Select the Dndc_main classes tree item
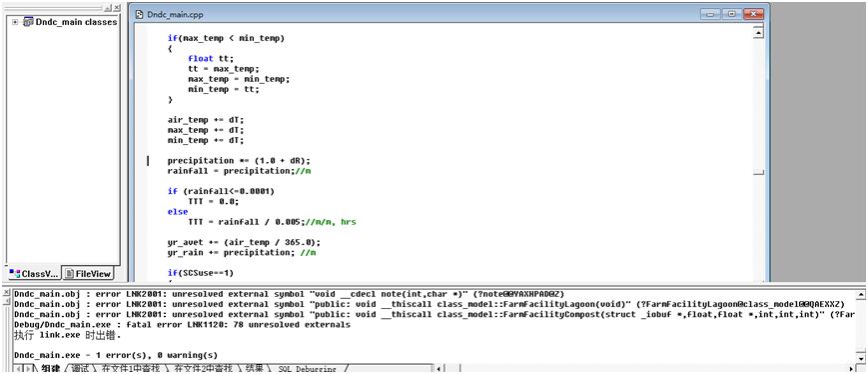Screen dimensions: 868x374 pos(76,22)
